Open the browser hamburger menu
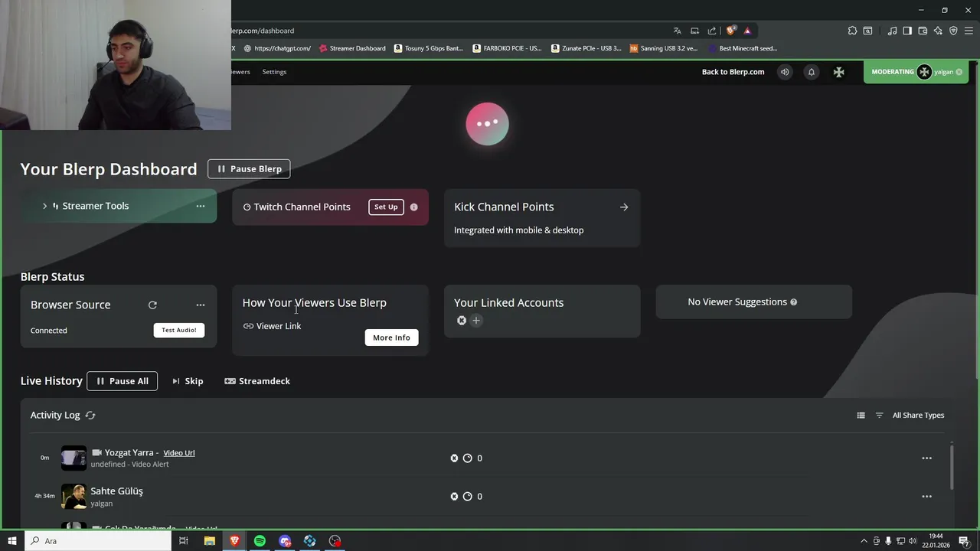This screenshot has width=980, height=551. point(969,31)
